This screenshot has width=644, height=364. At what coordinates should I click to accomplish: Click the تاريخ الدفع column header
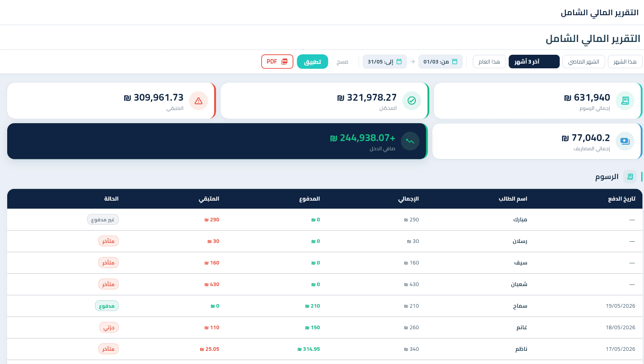coord(622,199)
